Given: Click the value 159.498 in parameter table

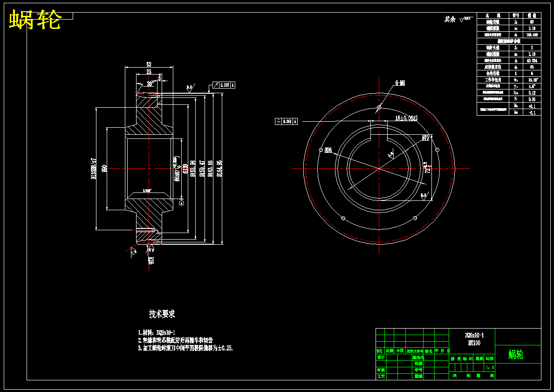Looking at the screenshot, I should (532, 34).
